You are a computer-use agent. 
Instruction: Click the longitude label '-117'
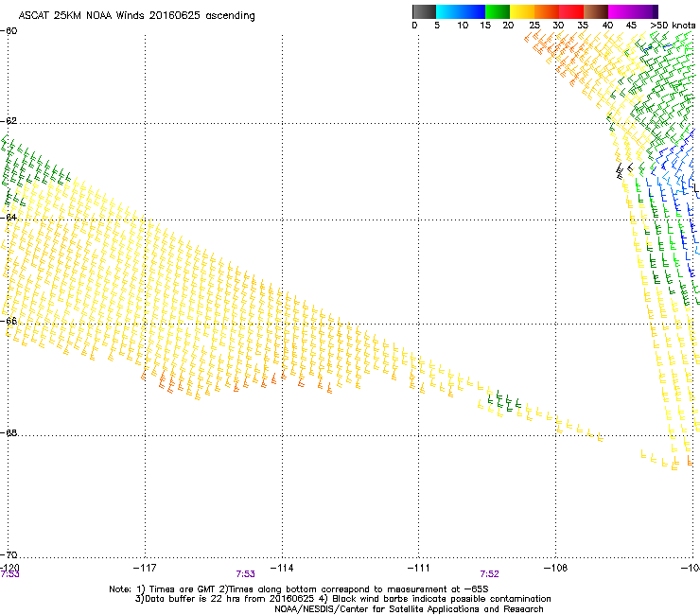click(145, 568)
